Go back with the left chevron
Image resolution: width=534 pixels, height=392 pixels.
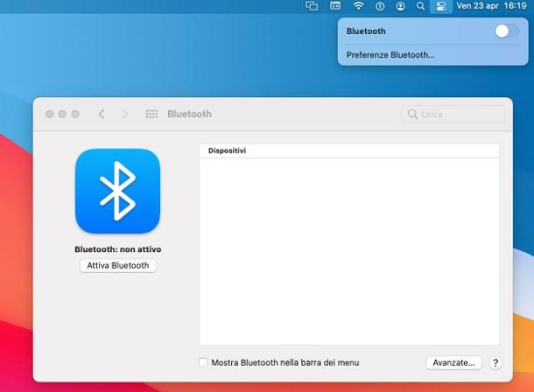point(102,114)
